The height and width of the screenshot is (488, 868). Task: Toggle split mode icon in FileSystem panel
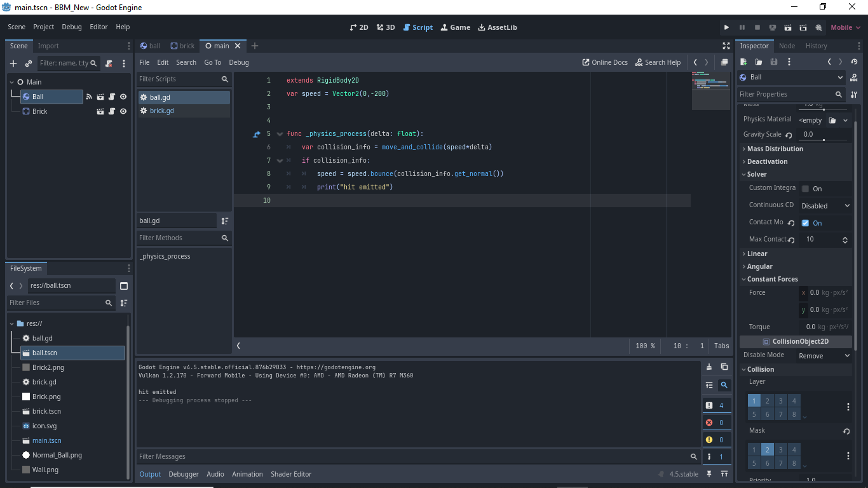pos(124,286)
